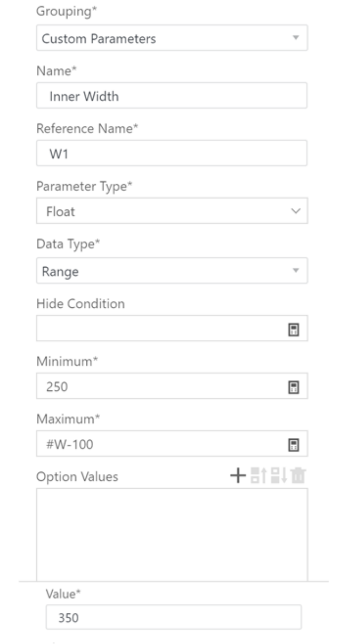Expand the Grouping dropdown arrow
This screenshot has height=644, width=353.
[296, 38]
